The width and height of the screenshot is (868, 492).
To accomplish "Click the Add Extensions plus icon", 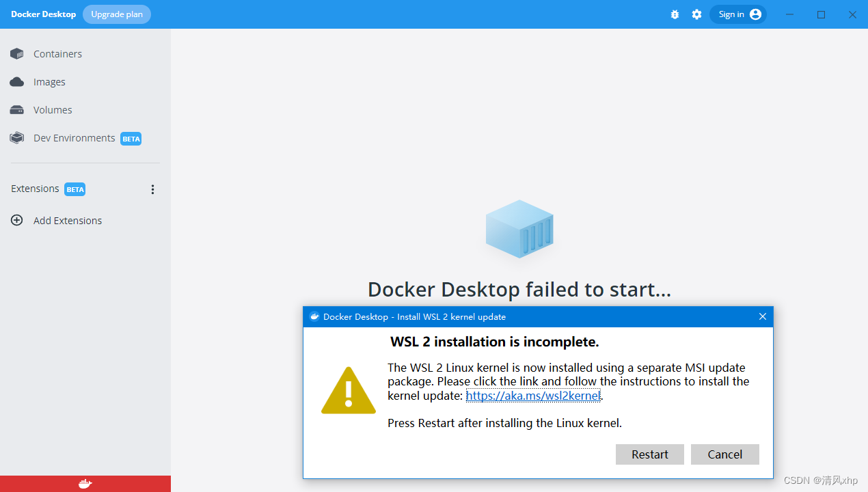I will (x=16, y=221).
